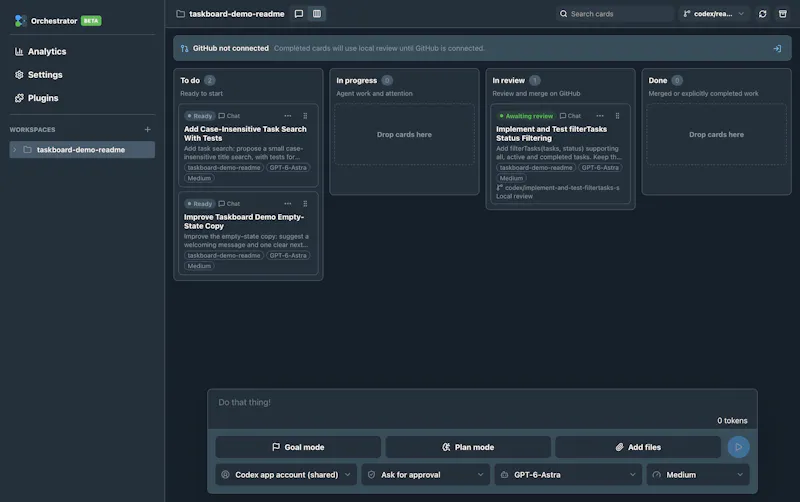Click the Do that thing! prompt input
The height and width of the screenshot is (502, 800).
(482, 403)
